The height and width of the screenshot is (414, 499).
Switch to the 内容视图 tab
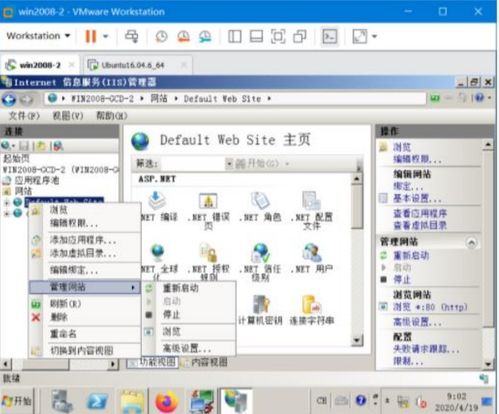205,362
